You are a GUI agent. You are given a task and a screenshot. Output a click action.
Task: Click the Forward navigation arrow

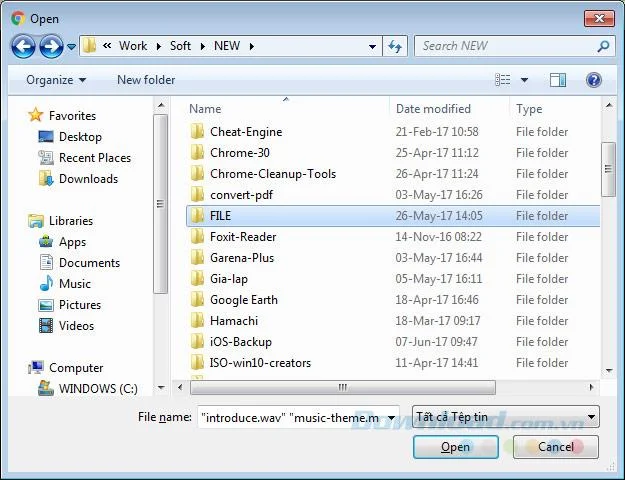click(x=51, y=46)
